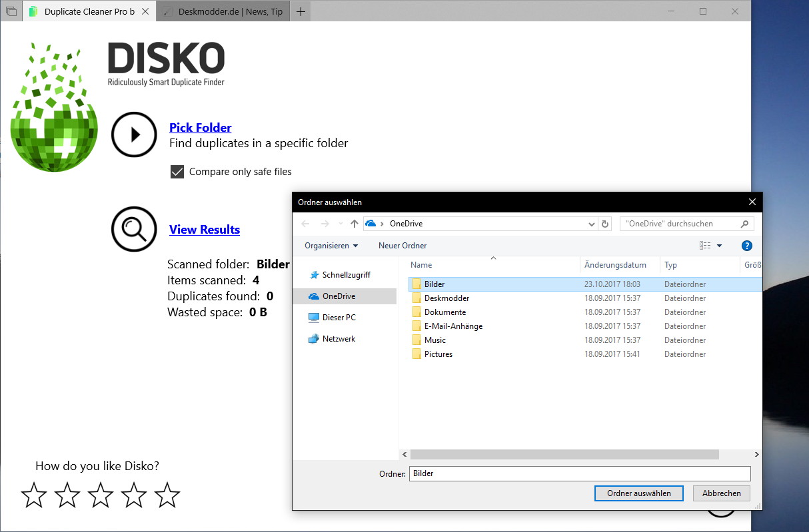Click the Pictures folder icon
Screen dimensions: 809x532
click(x=416, y=354)
